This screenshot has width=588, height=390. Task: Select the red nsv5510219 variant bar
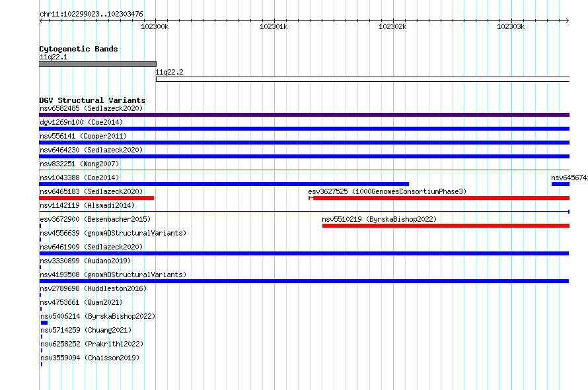[x=446, y=226]
